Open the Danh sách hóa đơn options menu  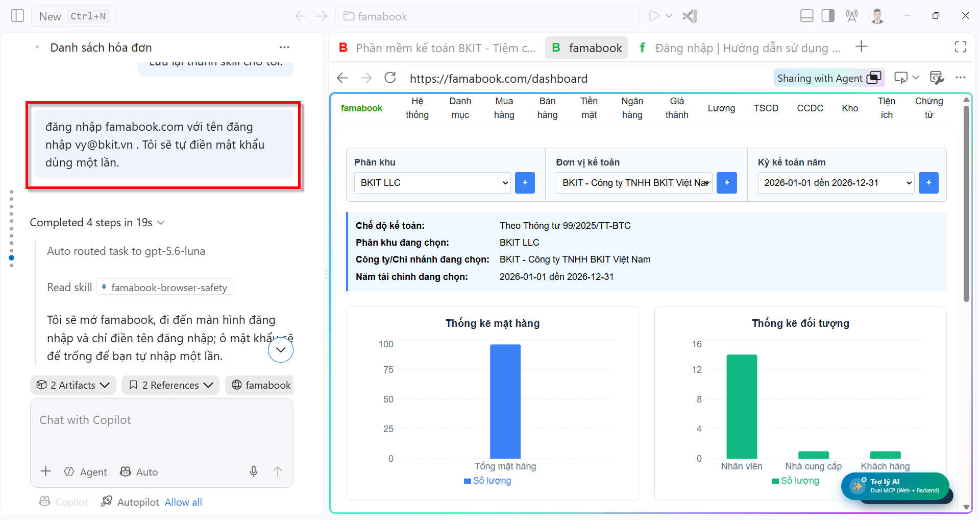coord(284,48)
